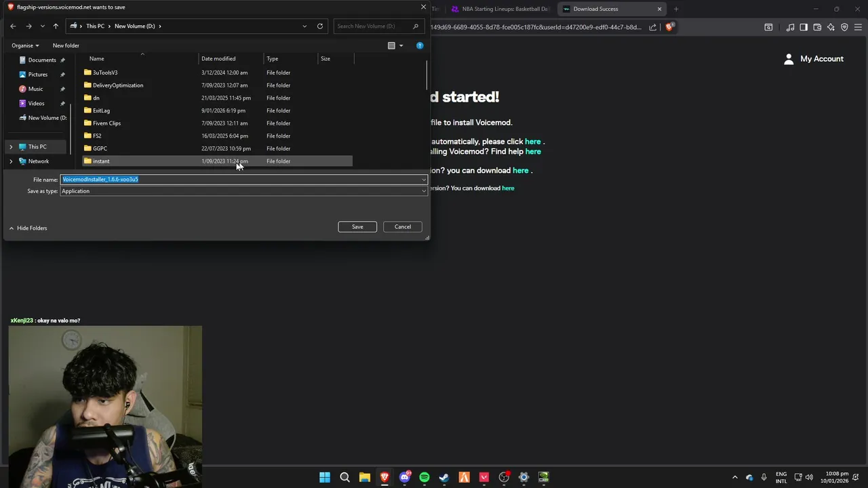Select the GGPC folder
Screen dimensions: 868x488
(x=217, y=148)
